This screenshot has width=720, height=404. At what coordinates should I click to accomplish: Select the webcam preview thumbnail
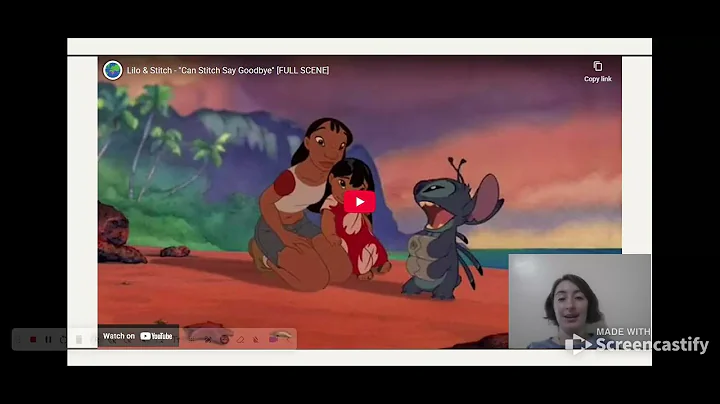pyautogui.click(x=579, y=302)
